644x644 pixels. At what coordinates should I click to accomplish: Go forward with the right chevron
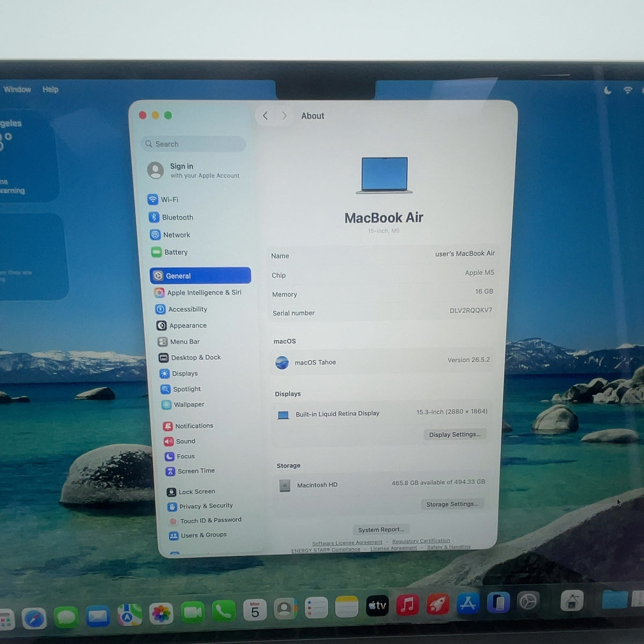tap(284, 115)
